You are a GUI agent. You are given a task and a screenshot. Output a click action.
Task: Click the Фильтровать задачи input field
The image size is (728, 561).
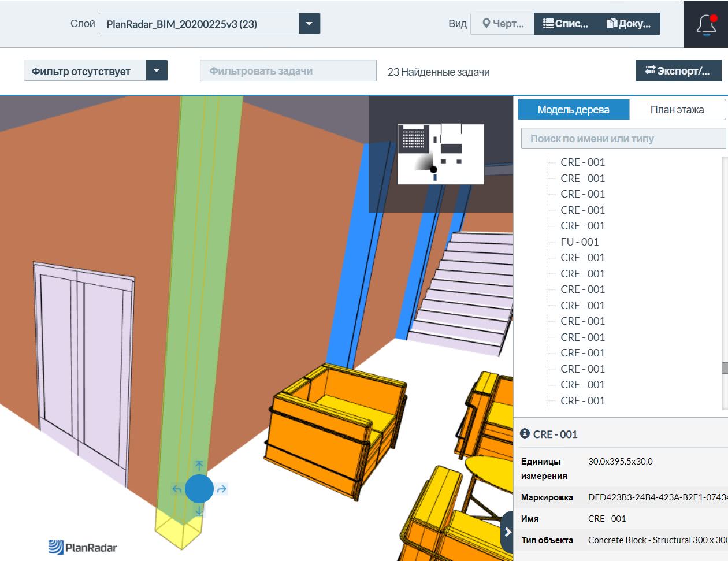pyautogui.click(x=288, y=70)
